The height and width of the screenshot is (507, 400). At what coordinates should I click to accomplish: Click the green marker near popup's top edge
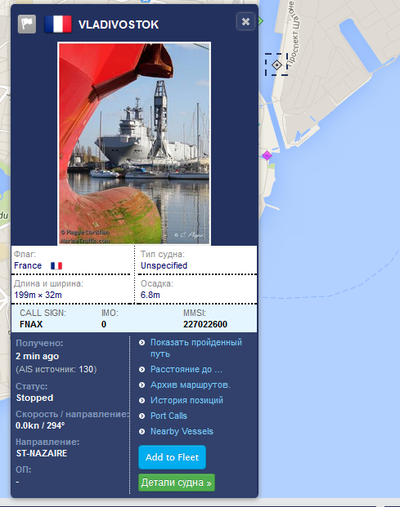tap(260, 21)
